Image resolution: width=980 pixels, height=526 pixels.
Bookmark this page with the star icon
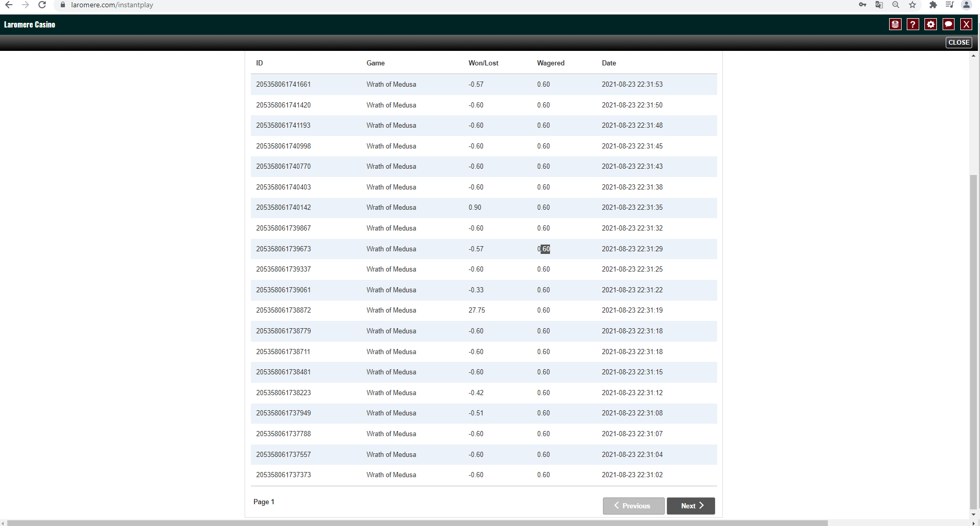point(912,5)
